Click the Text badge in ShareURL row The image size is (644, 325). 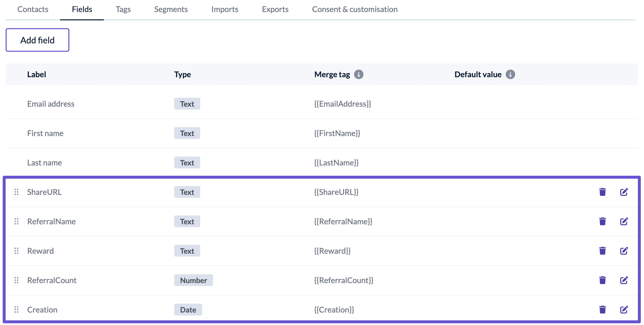187,192
